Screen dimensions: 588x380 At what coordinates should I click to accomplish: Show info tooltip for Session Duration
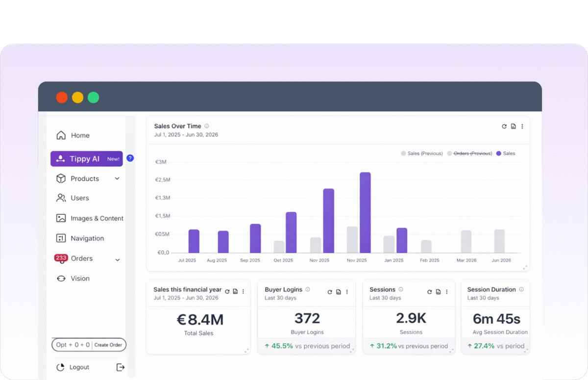(521, 289)
